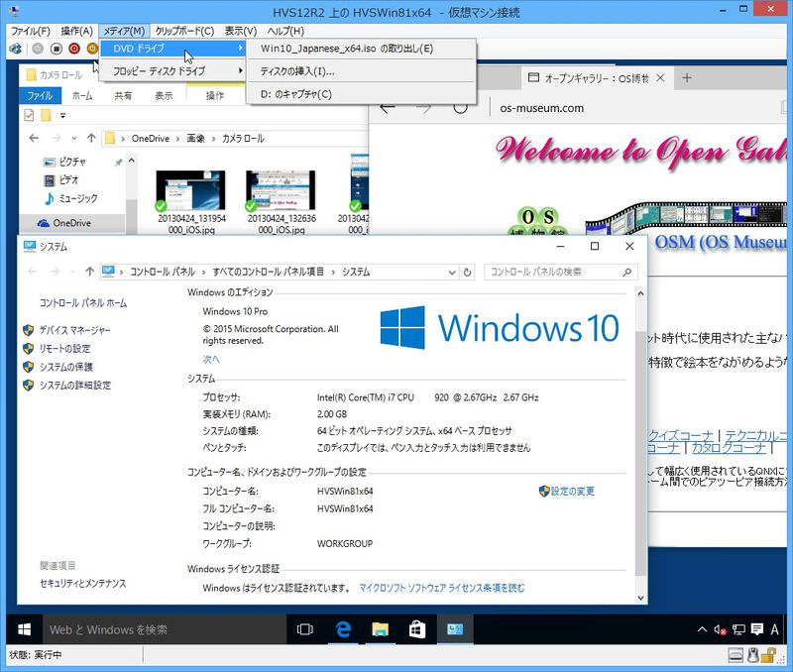Launch Edge browser from the taskbar
This screenshot has width=793, height=672.
[x=343, y=629]
